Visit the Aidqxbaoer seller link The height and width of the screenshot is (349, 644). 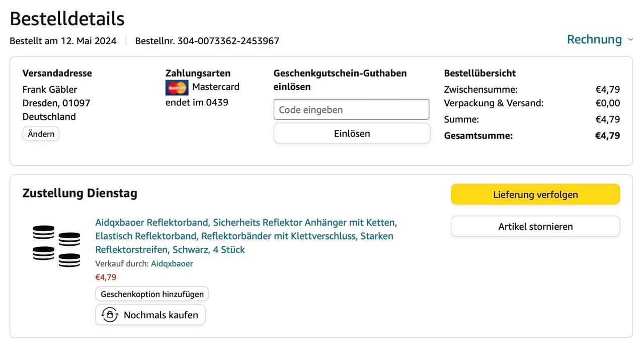(172, 263)
